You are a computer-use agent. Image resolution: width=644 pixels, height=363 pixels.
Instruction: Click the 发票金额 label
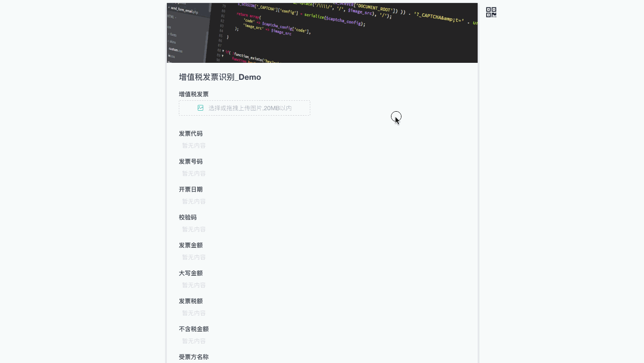point(191,245)
